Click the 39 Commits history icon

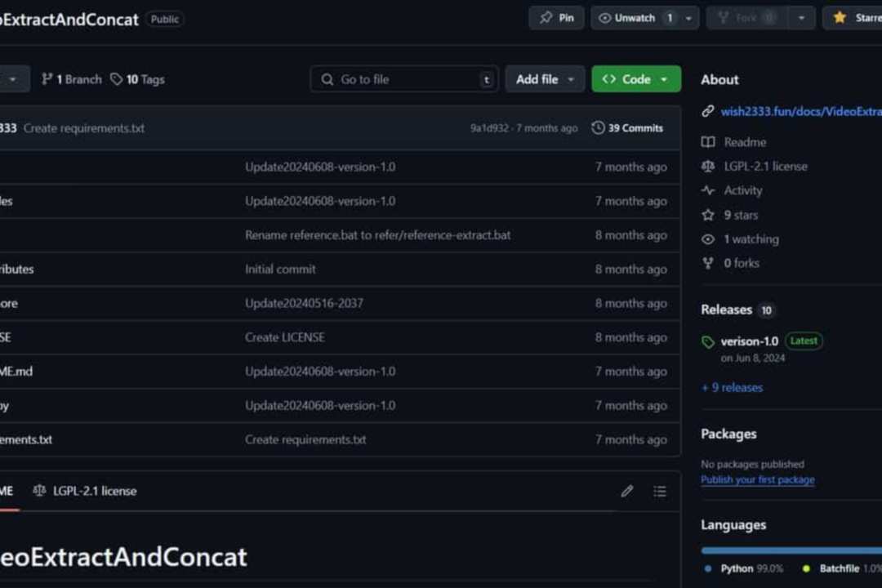pos(598,128)
